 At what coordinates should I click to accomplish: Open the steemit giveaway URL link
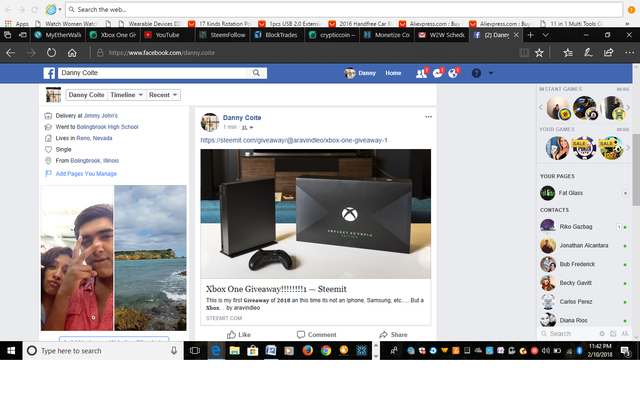click(294, 140)
